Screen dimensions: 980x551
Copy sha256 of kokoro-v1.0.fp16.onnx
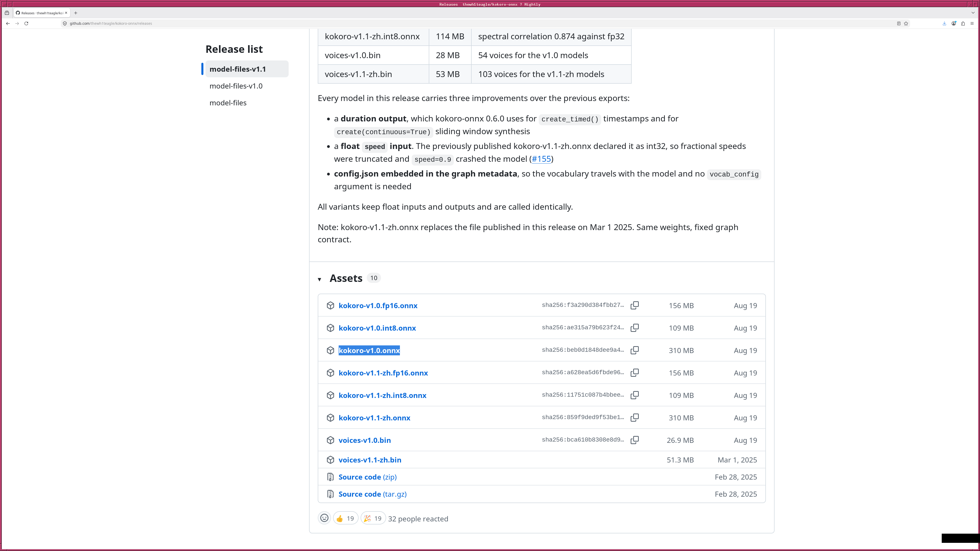(x=634, y=305)
